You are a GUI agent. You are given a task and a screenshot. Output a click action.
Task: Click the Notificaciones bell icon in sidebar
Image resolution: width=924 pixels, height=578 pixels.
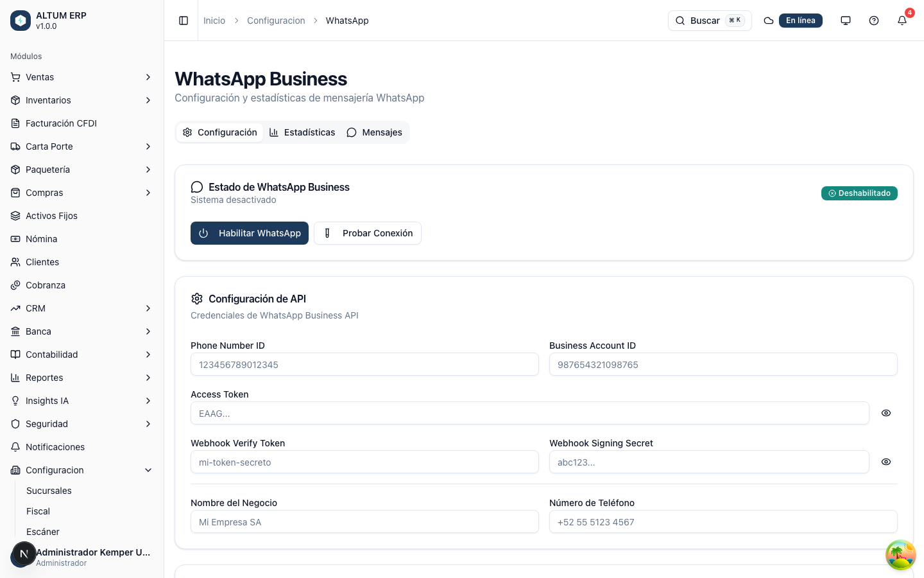15,447
